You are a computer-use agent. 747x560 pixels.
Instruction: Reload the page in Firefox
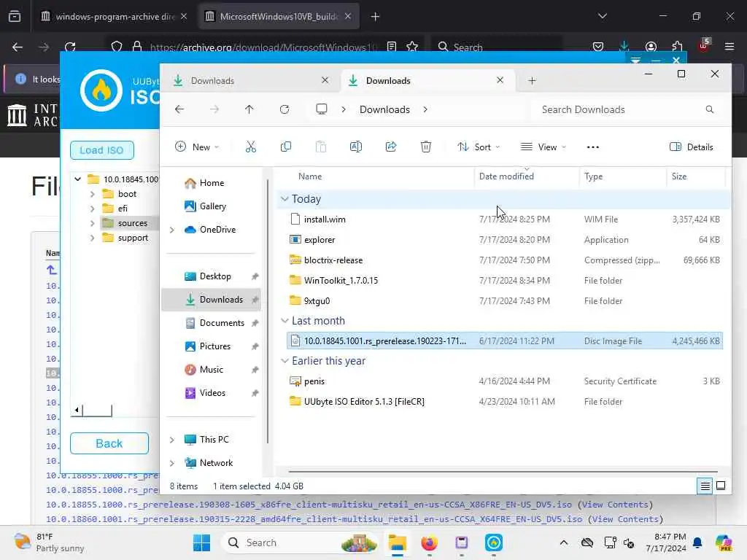point(70,47)
